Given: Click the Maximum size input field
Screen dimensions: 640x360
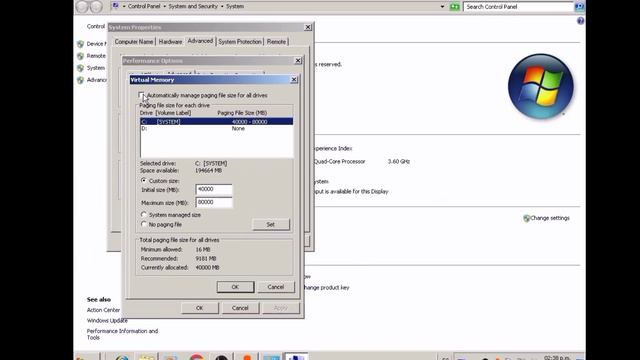Looking at the screenshot, I should tap(214, 202).
